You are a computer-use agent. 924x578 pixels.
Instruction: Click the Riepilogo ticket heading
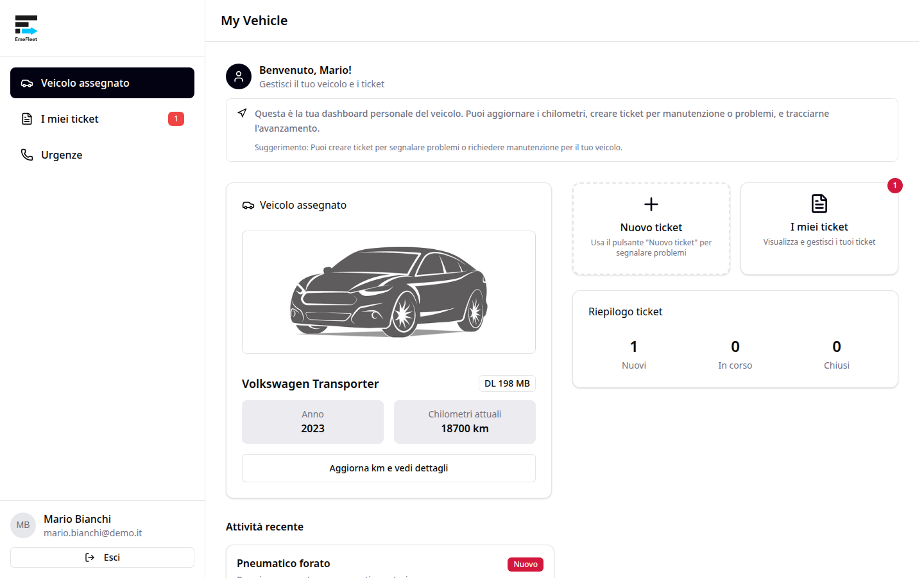coord(625,311)
